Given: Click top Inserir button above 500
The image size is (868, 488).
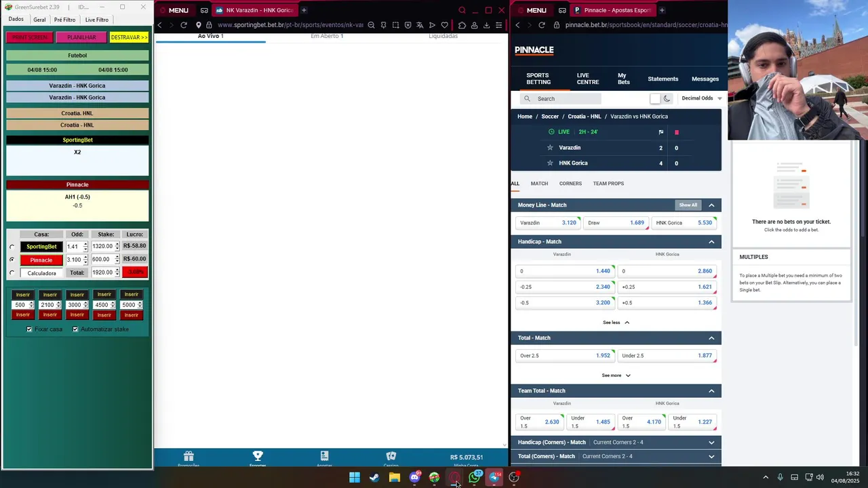Looking at the screenshot, I should [x=23, y=295].
